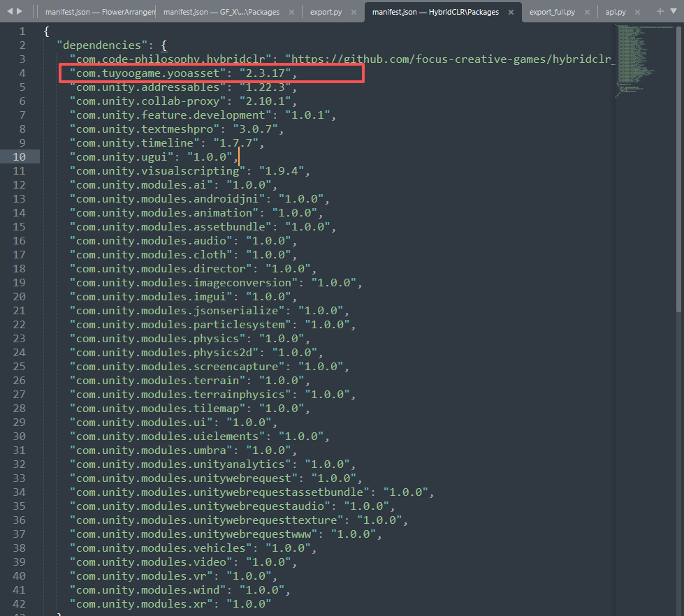
Task: Click "com.unity.ugui" key
Action: click(122, 157)
